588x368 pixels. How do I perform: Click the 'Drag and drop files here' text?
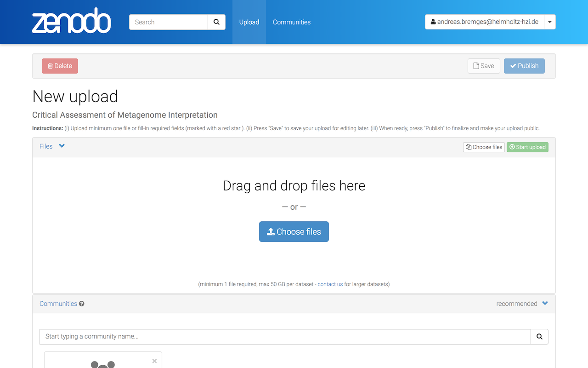294,186
